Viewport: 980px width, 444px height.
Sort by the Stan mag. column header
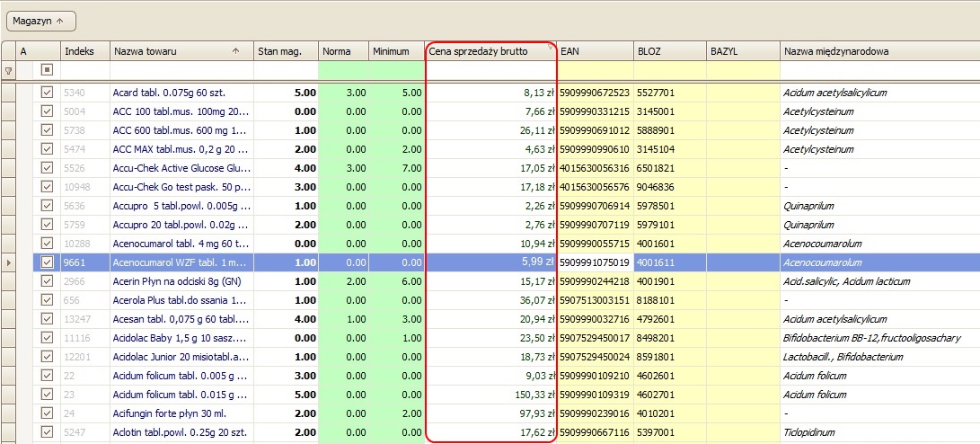286,52
